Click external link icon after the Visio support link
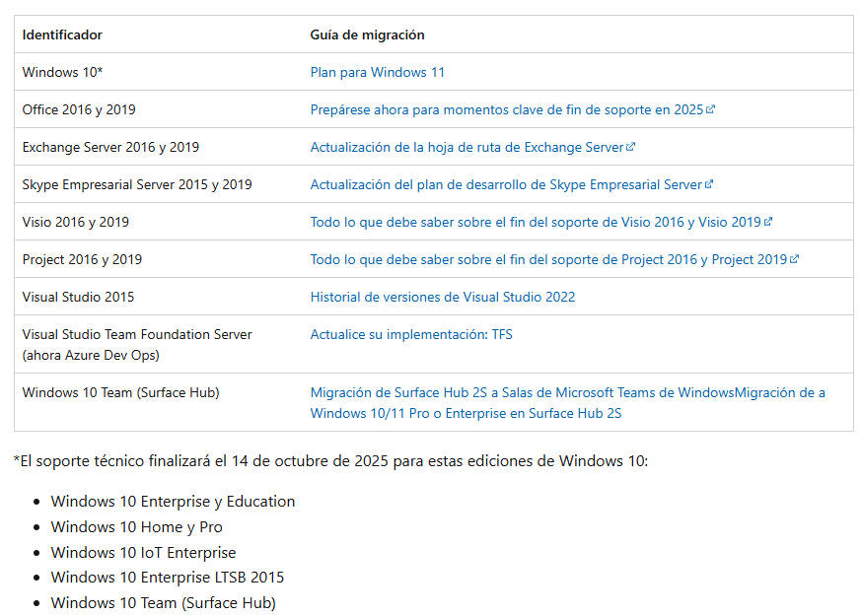This screenshot has height=616, width=862. [768, 222]
